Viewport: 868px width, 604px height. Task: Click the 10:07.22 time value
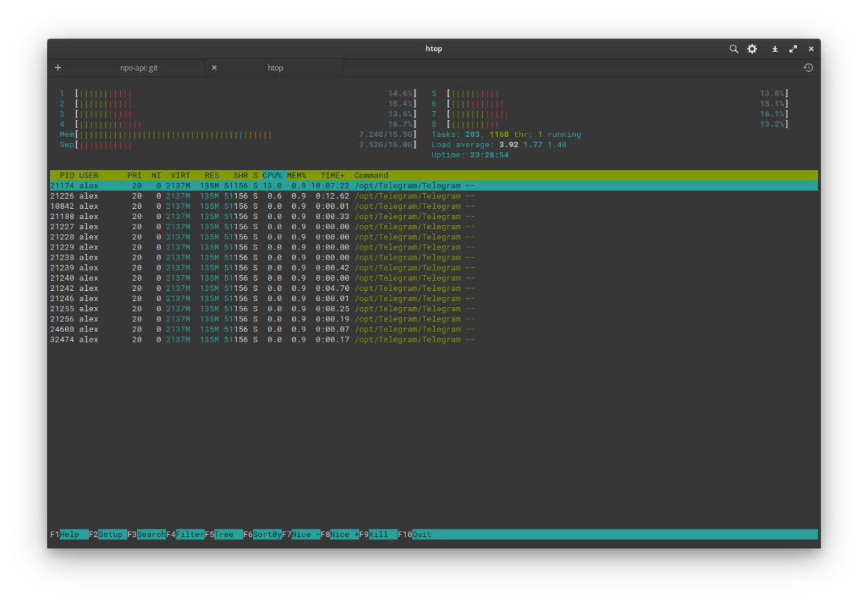330,186
